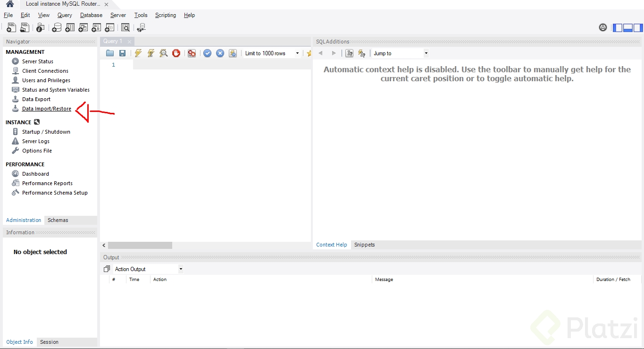Select the Context Help tab

[332, 245]
